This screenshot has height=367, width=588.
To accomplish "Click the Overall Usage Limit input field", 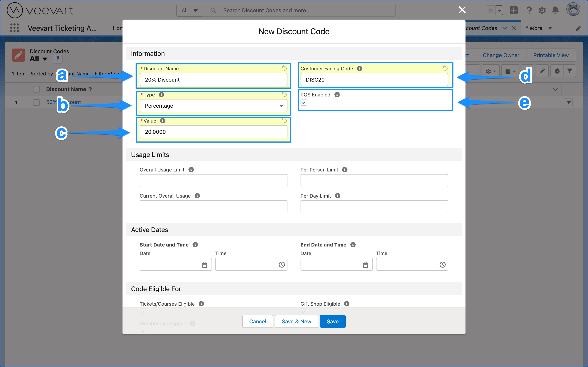I will pyautogui.click(x=213, y=181).
